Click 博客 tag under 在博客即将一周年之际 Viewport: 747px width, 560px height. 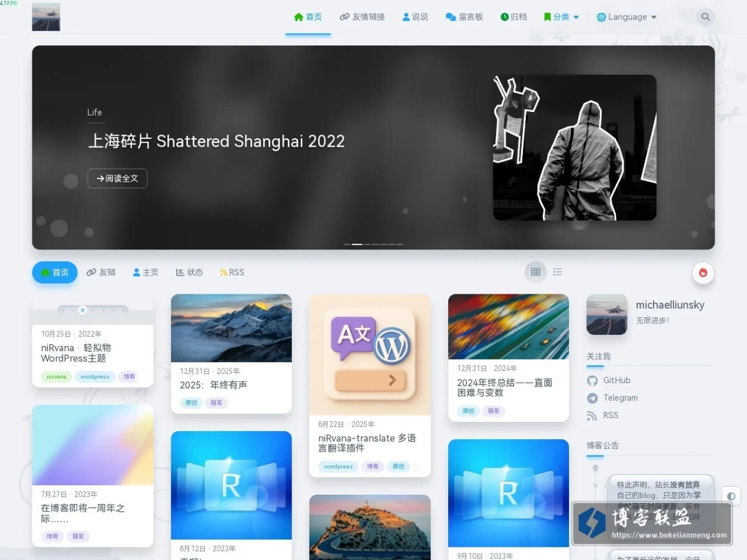[x=52, y=536]
